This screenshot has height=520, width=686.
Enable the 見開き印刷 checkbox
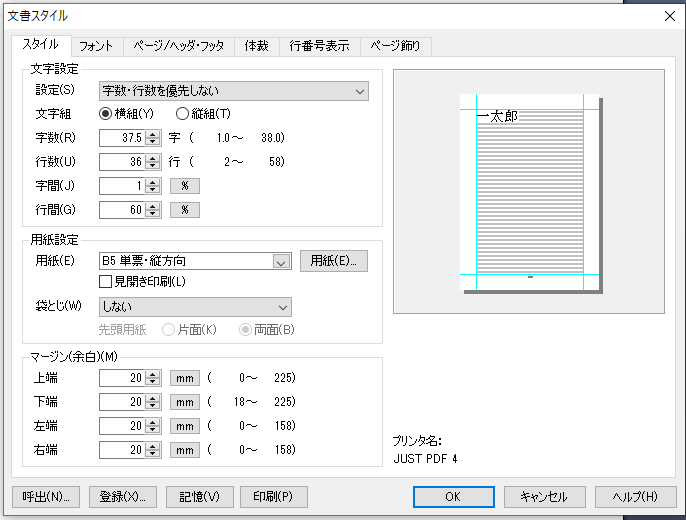pos(105,282)
